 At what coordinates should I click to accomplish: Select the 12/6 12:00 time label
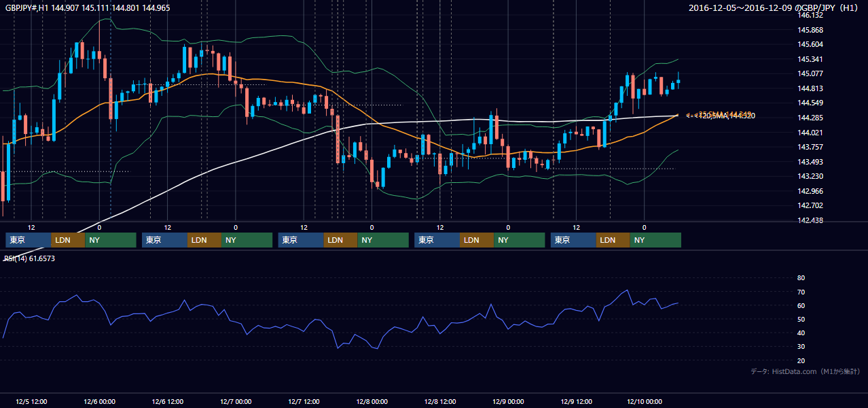168,401
